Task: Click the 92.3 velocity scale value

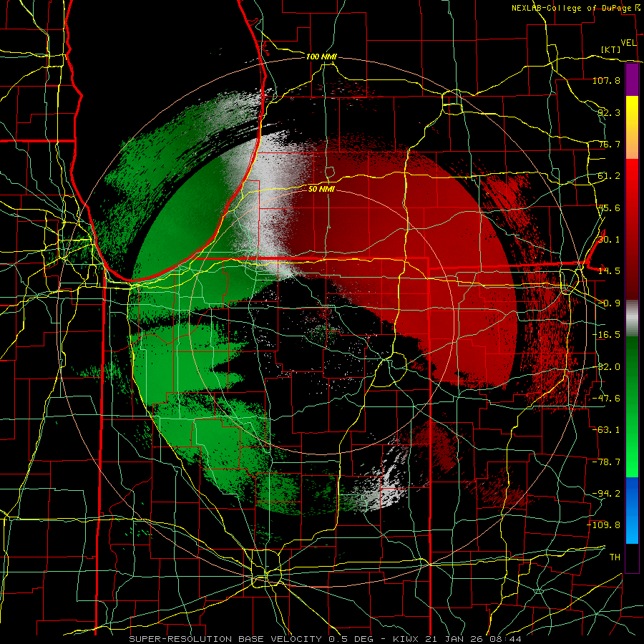Action: [x=608, y=112]
